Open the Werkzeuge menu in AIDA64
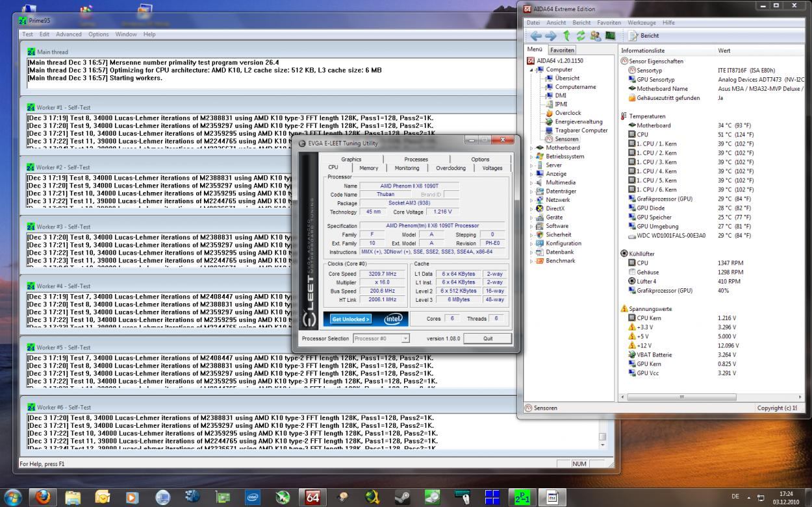Viewport: 812px width, 507px height. point(642,23)
